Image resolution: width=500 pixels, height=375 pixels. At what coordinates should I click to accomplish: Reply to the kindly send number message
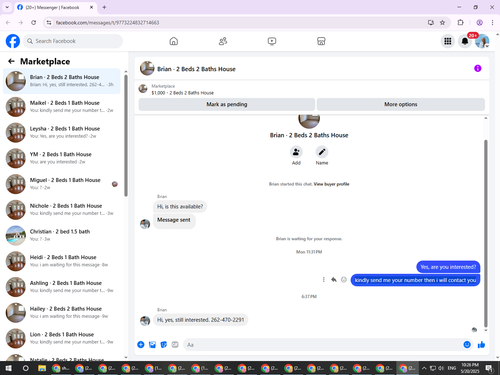point(334,280)
